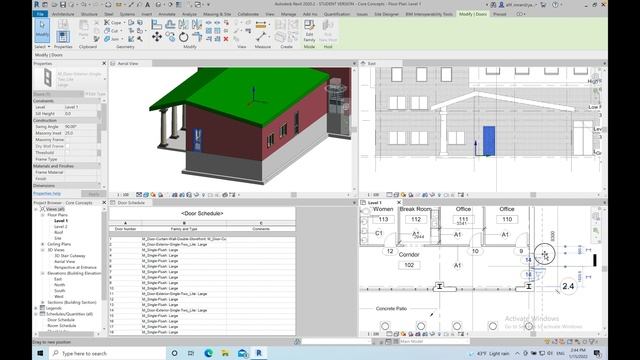
Task: Open the door type selector dropdown in Properties
Action: (x=105, y=79)
